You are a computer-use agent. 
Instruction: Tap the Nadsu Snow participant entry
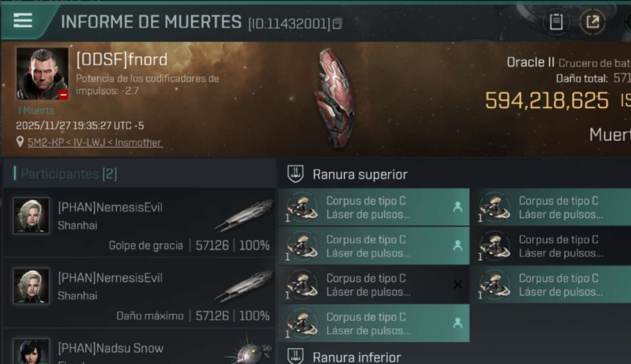tap(139, 348)
